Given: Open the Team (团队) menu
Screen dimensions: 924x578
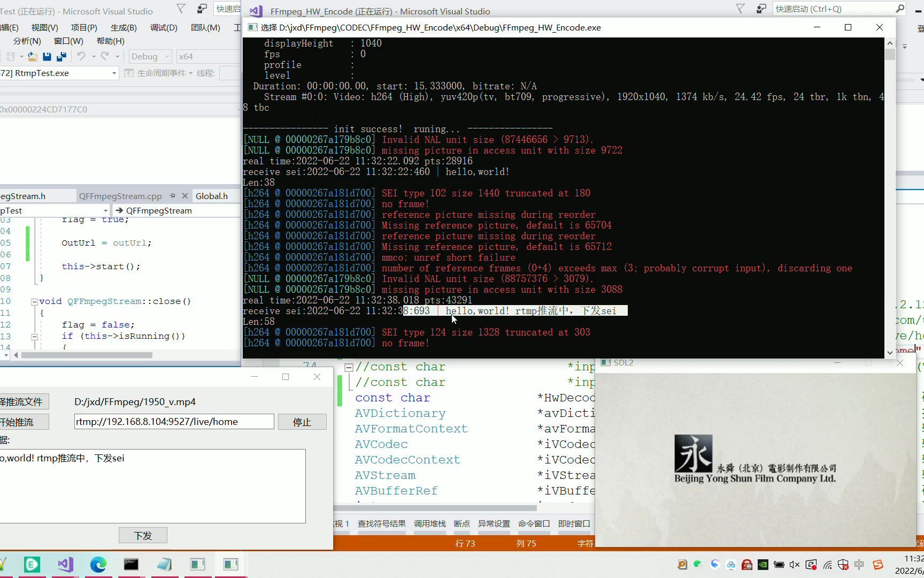Looking at the screenshot, I should [x=205, y=27].
